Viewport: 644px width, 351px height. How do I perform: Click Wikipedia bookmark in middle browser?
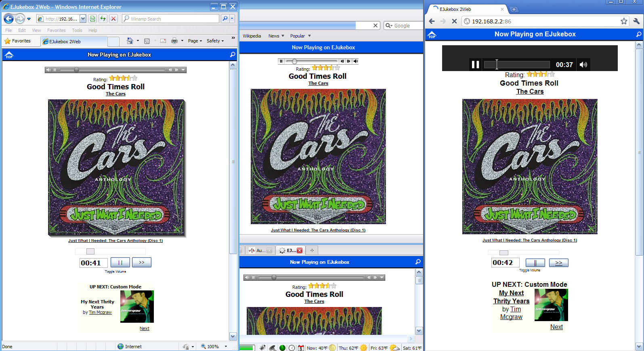(252, 36)
